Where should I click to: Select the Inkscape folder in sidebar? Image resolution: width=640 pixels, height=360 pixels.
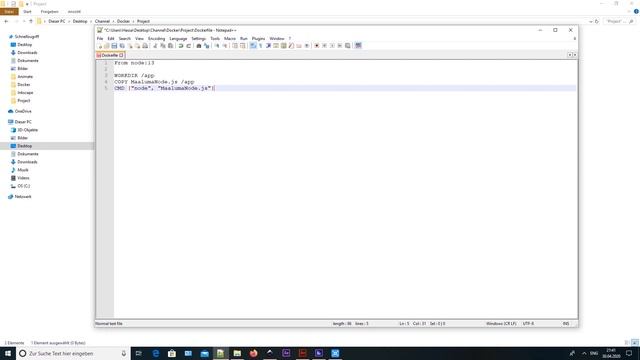(25, 93)
